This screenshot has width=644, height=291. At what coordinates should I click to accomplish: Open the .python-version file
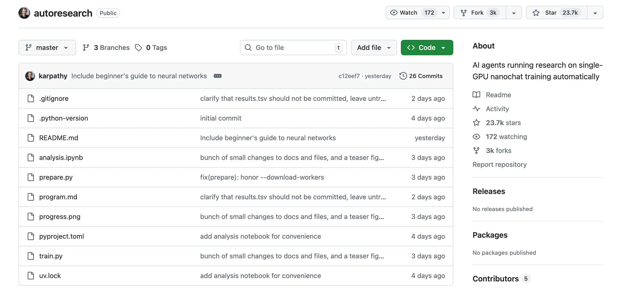pos(63,118)
